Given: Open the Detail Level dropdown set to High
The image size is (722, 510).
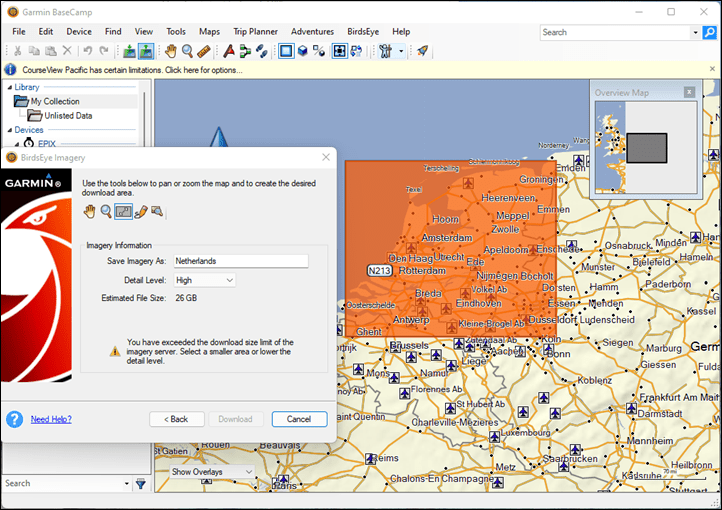Looking at the screenshot, I should point(204,280).
